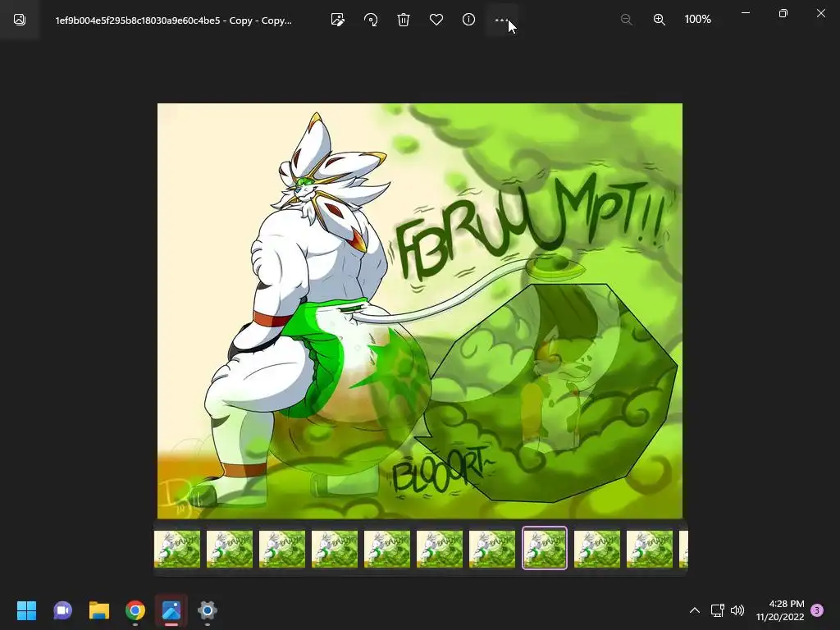
Task: Click the 100% zoom level text
Action: click(697, 20)
